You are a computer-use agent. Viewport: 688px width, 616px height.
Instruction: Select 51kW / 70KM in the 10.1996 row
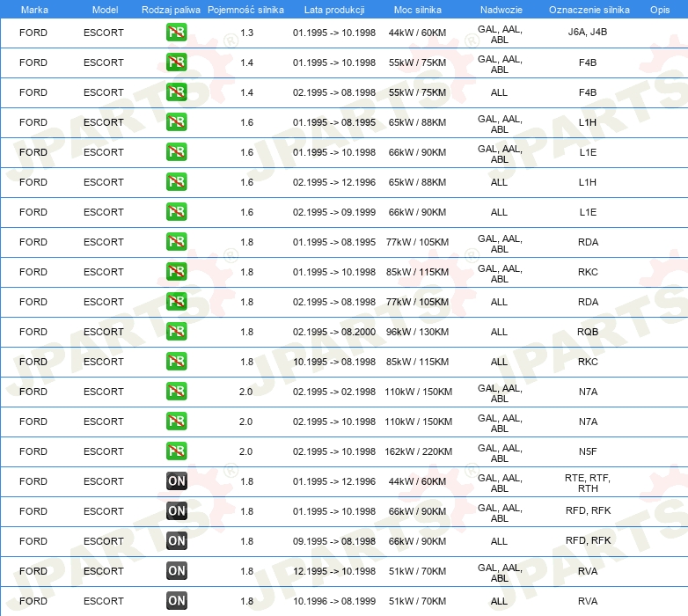tap(417, 601)
